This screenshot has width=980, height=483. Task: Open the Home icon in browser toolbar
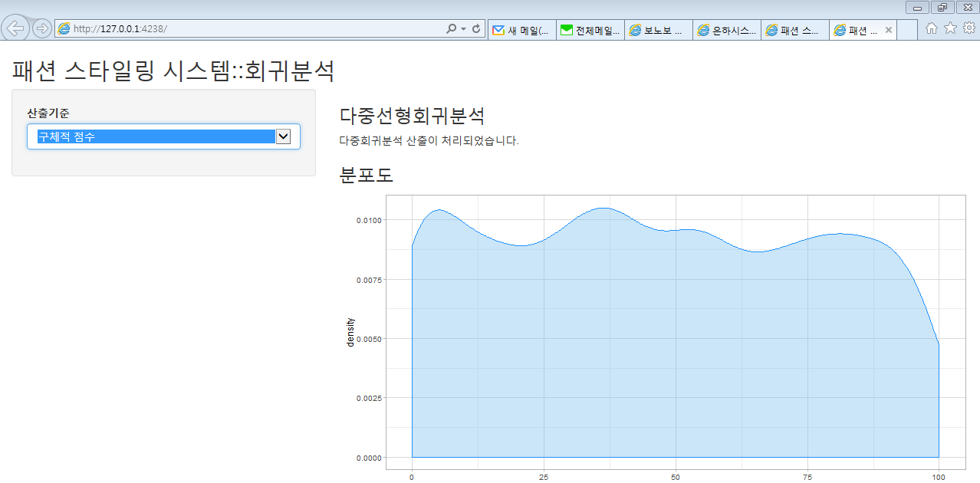click(932, 28)
